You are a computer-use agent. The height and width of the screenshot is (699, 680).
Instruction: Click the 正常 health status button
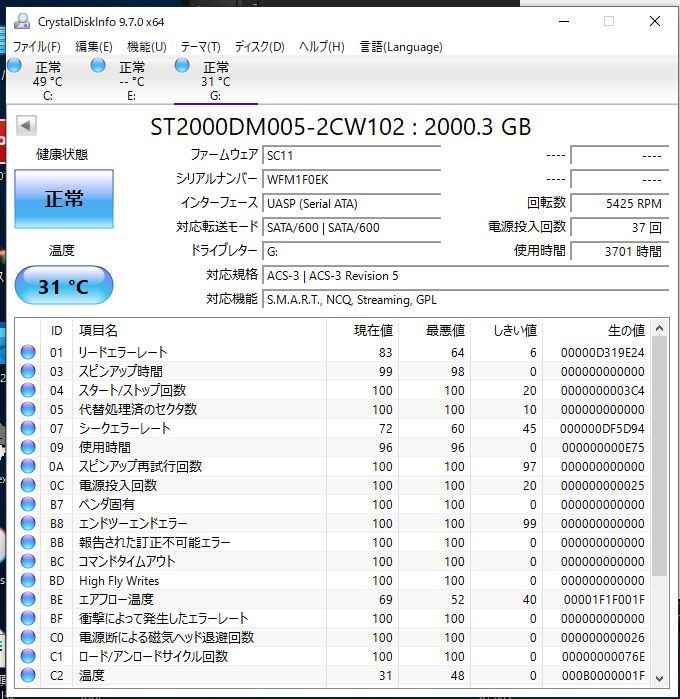64,199
